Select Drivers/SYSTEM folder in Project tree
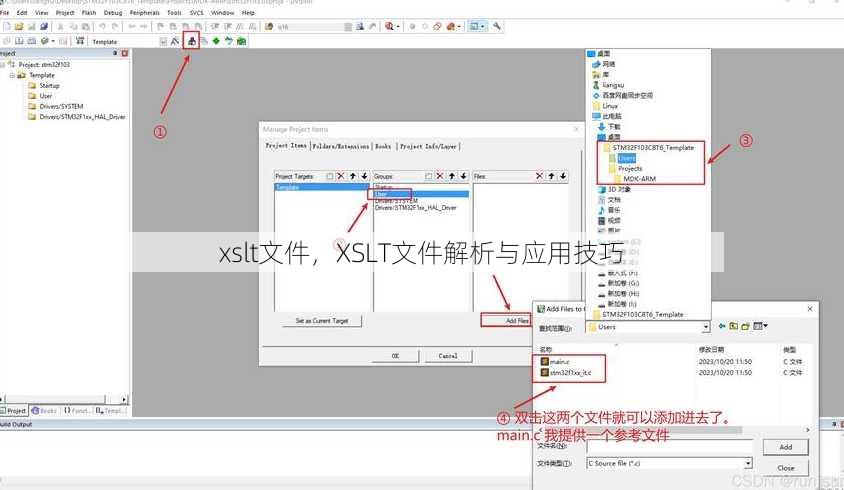The image size is (844, 490). tap(56, 107)
